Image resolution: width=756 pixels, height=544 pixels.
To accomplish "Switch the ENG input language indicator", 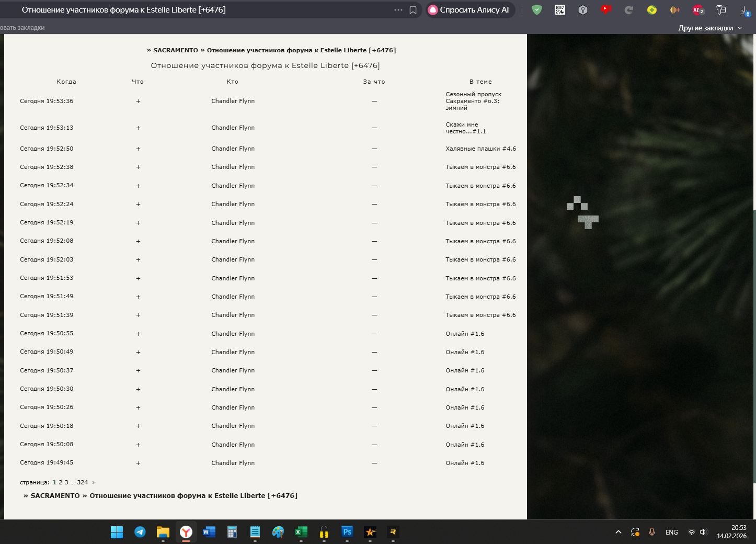I will tap(672, 532).
